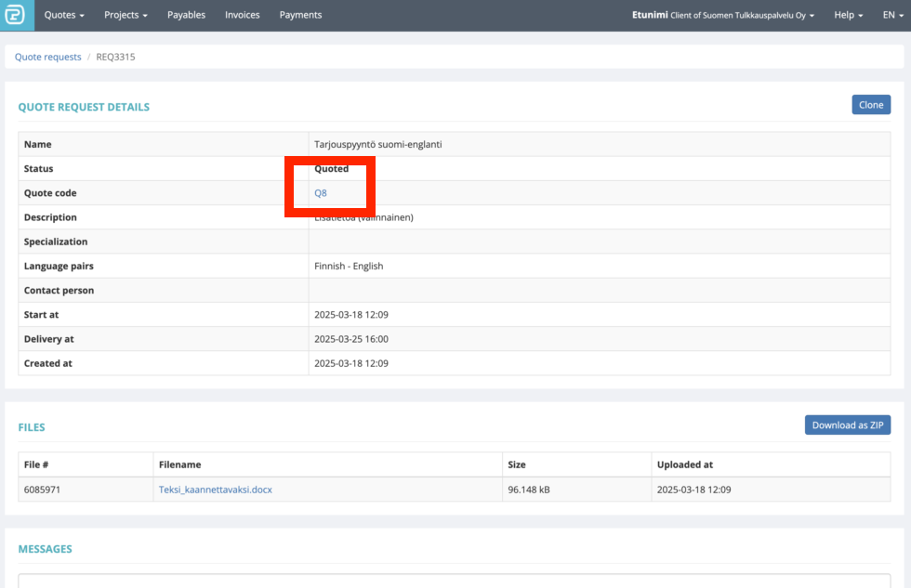Click the 'Specialization' row label
Screen dimensions: 911x588
coord(56,242)
